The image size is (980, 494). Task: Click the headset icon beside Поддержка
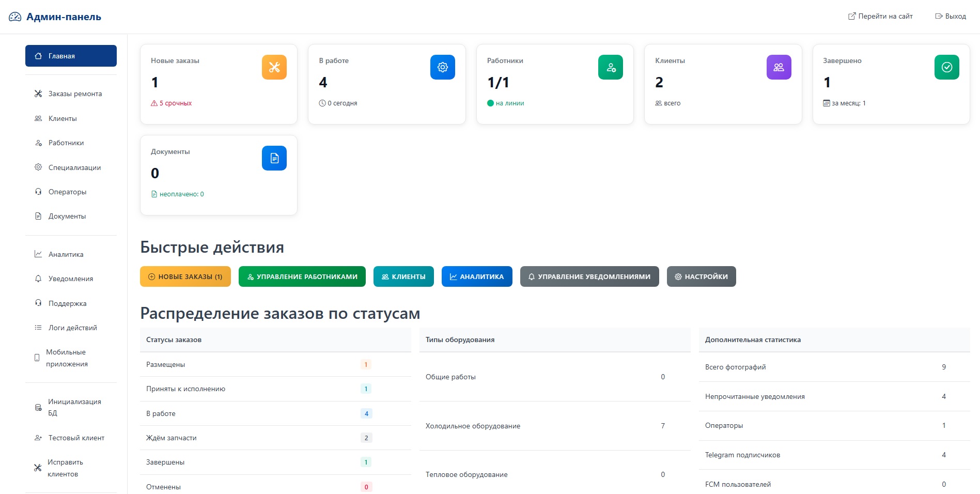tap(38, 303)
